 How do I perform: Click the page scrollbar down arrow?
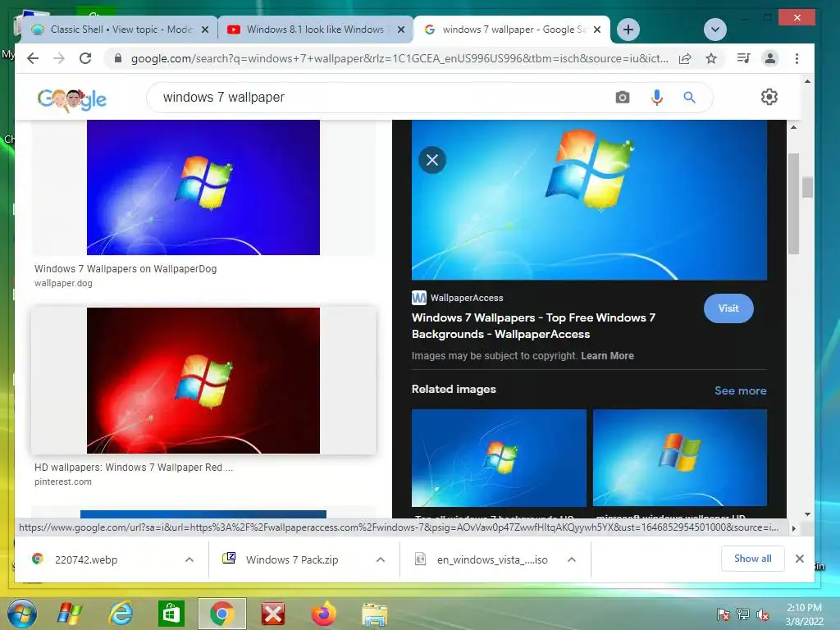[x=807, y=514]
